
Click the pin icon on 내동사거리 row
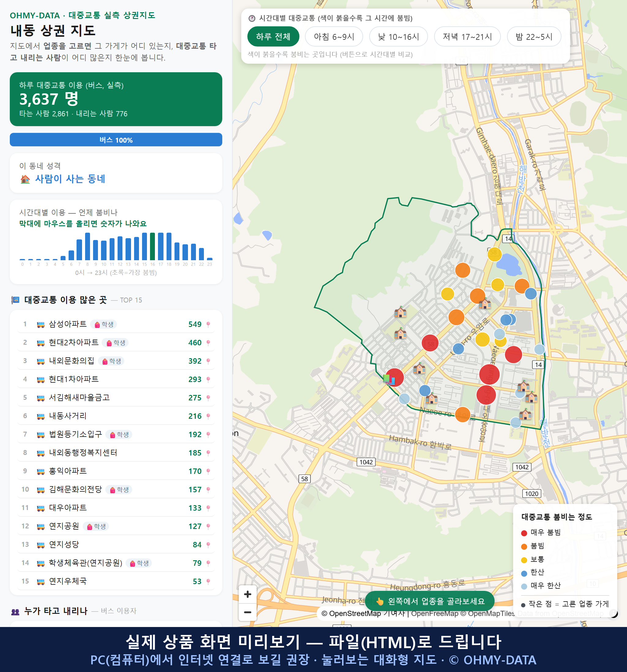(x=208, y=416)
